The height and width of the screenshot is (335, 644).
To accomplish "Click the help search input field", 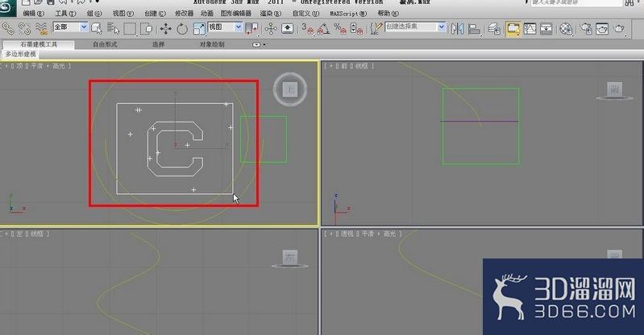I will pos(575,3).
